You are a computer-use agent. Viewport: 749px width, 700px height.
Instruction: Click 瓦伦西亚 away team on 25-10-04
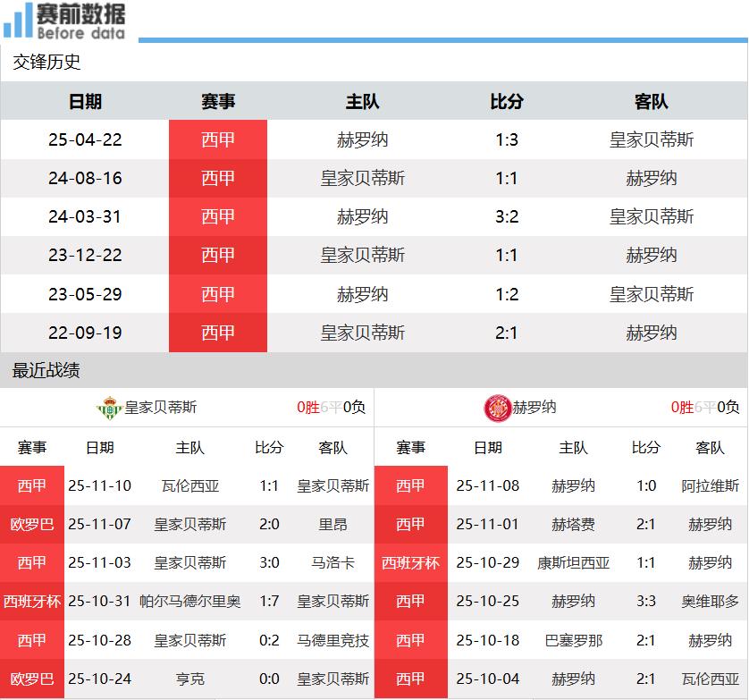click(x=711, y=679)
